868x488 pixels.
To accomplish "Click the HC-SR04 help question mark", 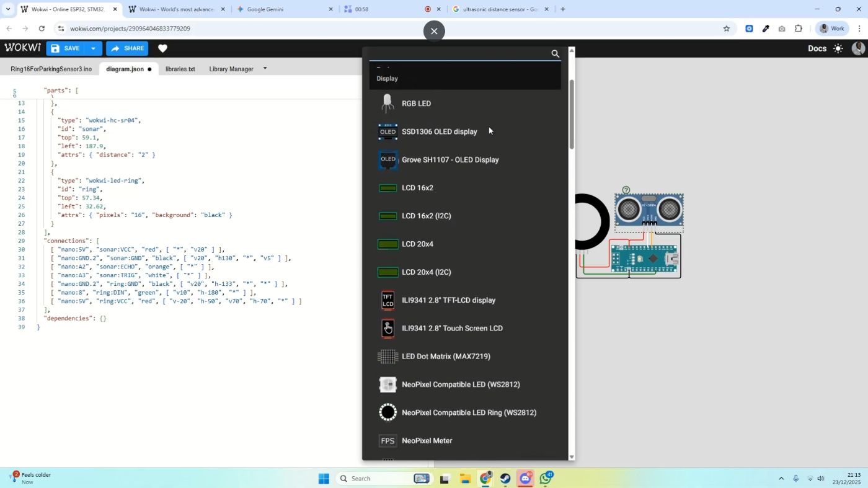I will [x=626, y=190].
